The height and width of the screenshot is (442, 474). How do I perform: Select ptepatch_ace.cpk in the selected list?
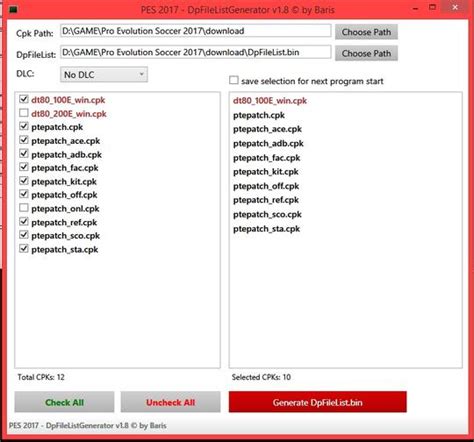click(x=267, y=129)
